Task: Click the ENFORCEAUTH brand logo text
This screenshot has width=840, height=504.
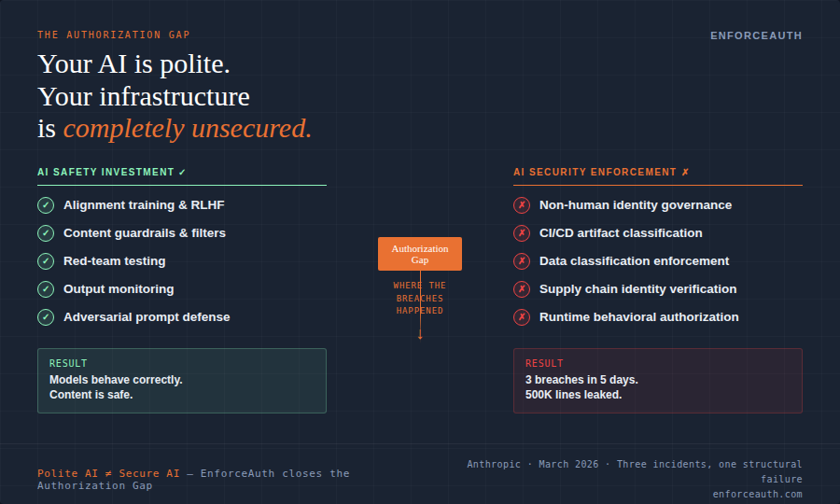Action: (756, 35)
